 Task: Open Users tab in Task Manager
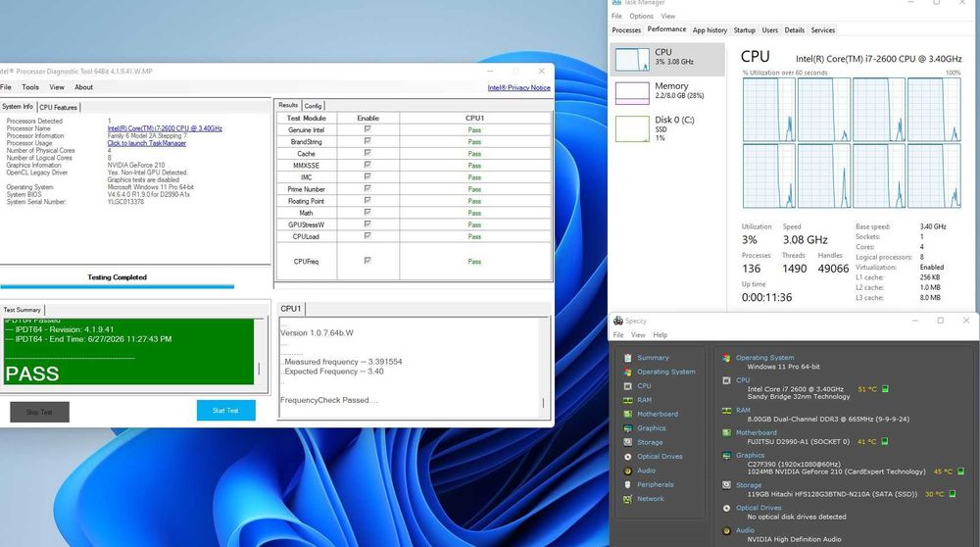(770, 30)
